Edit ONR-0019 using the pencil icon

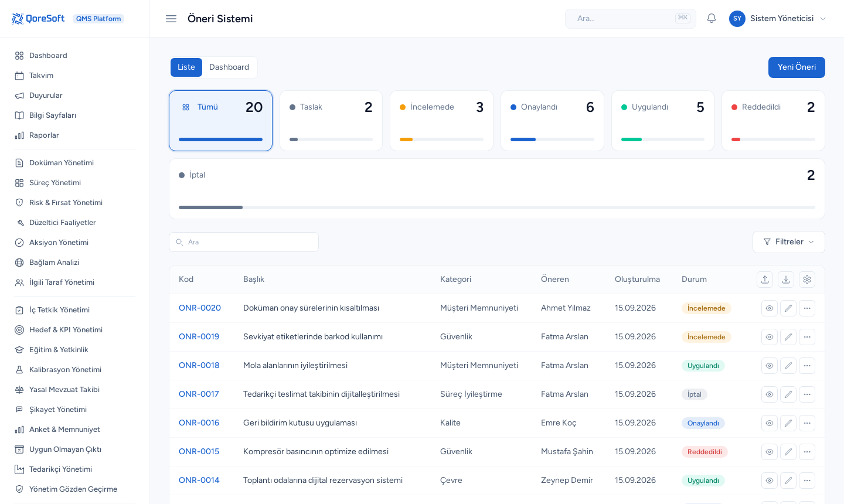tap(788, 337)
